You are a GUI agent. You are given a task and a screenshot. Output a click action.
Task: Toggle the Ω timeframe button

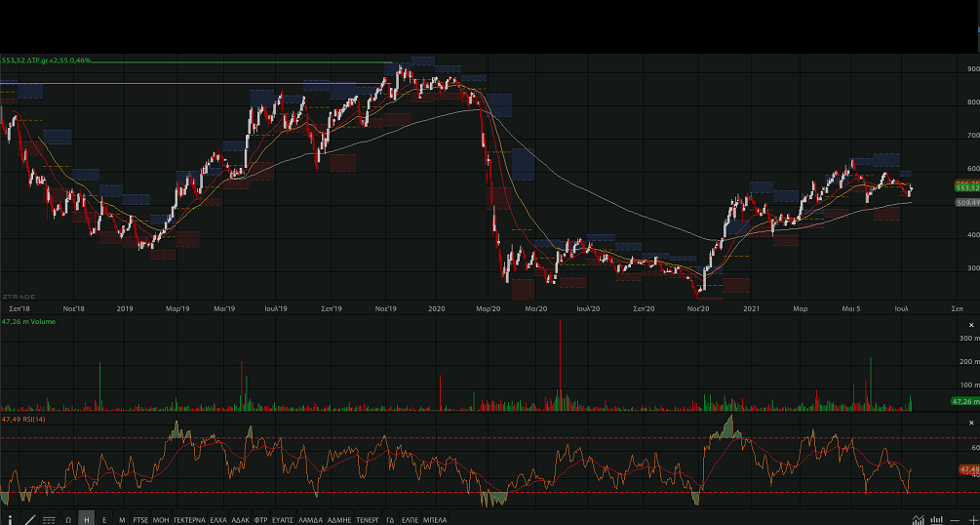point(68,519)
